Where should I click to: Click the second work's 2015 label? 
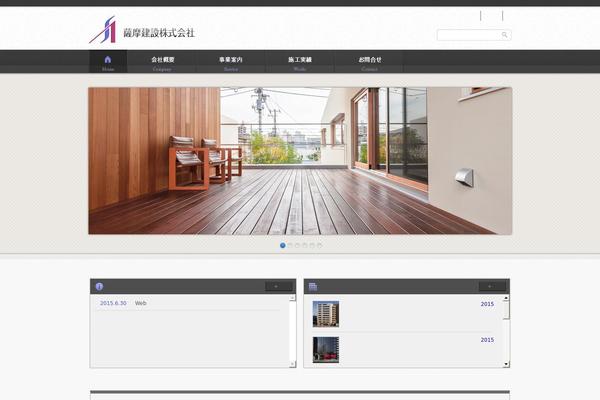point(487,340)
